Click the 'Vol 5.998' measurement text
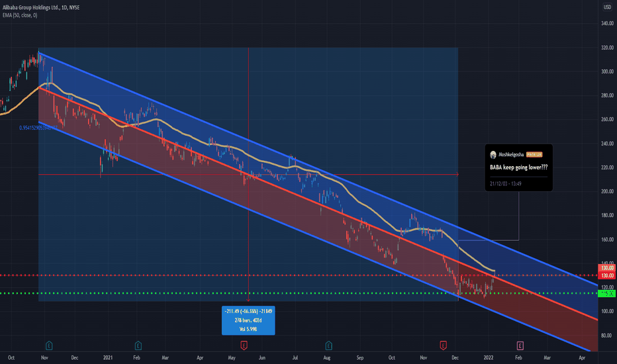Viewport: 617px width, 364px height. click(x=248, y=329)
